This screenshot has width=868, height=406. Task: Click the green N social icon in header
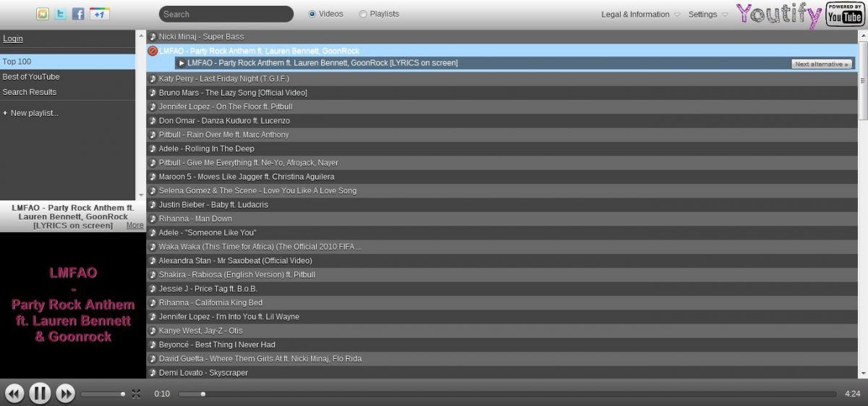point(43,14)
